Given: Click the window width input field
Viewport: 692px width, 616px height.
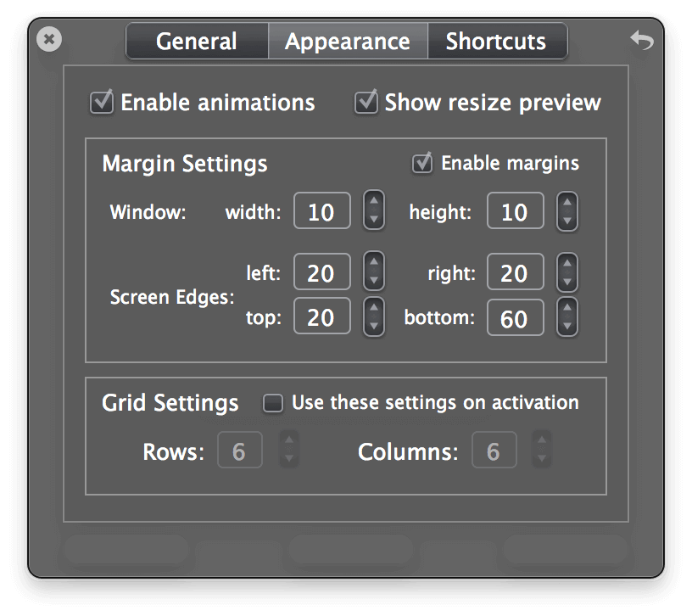Looking at the screenshot, I should 322,211.
